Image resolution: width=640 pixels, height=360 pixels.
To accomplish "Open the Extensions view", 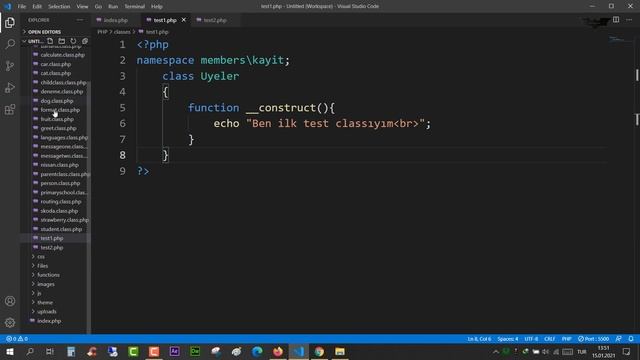I will click(x=10, y=109).
